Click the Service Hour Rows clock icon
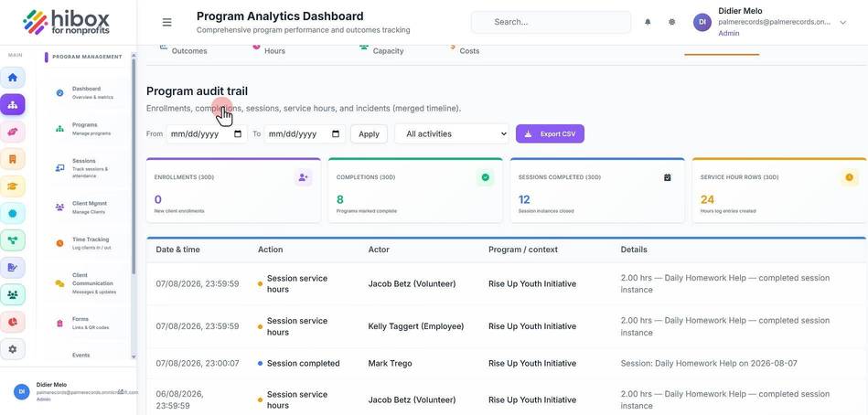The image size is (868, 415). pos(849,177)
